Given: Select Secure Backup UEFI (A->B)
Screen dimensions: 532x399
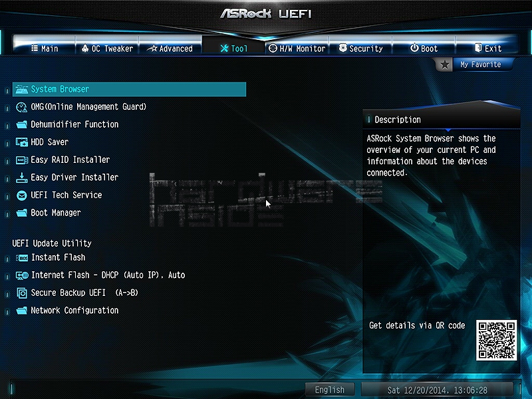Looking at the screenshot, I should point(84,293).
